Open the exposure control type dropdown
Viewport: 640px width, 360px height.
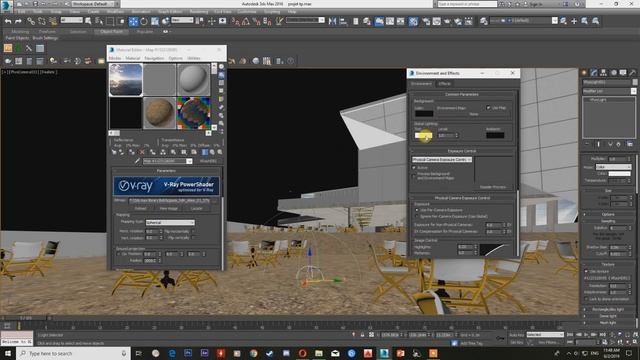[442, 160]
